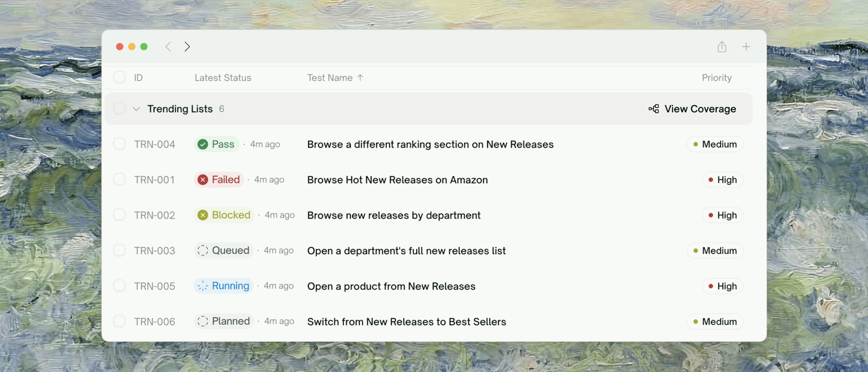This screenshot has height=372, width=868.
Task: Click the count 6 next to Trending Lists
Action: point(221,109)
